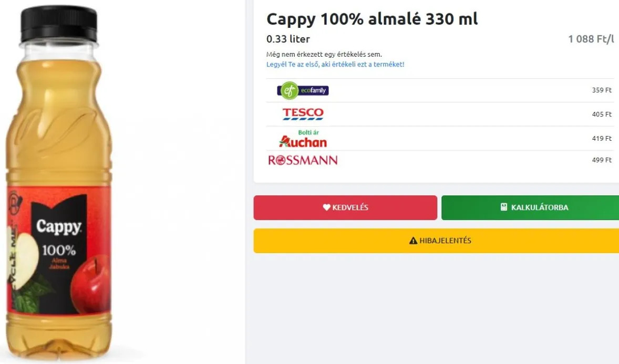Click the 419 Ft Auchan price

[x=602, y=139]
